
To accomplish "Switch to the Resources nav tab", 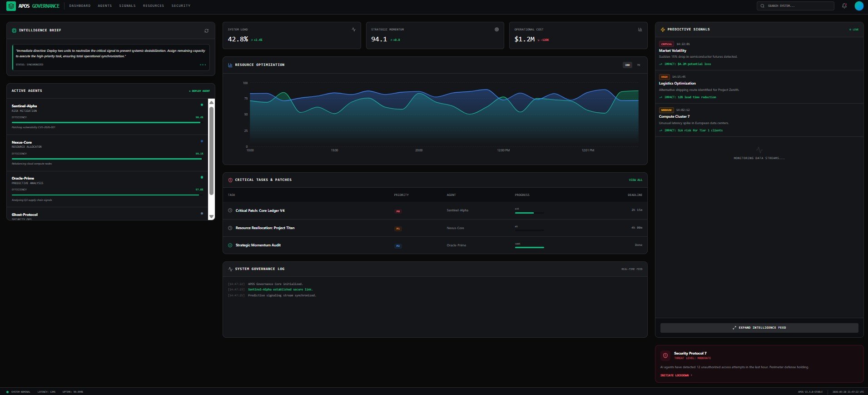I will (x=154, y=6).
